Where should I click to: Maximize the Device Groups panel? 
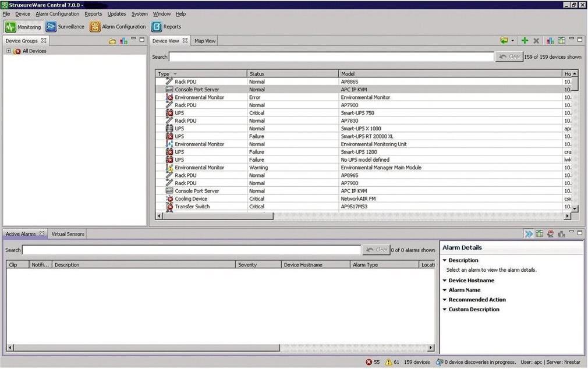pos(142,40)
